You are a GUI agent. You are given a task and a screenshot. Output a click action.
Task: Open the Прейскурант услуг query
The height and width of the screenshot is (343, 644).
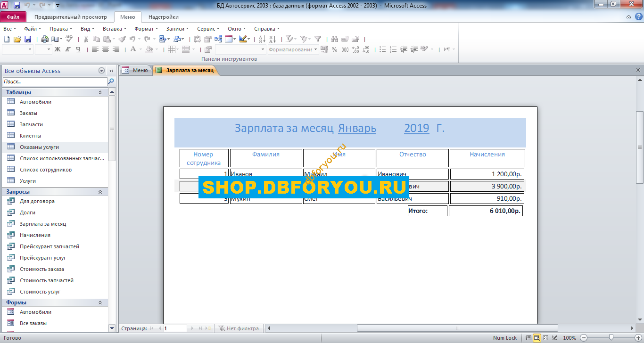(x=55, y=258)
